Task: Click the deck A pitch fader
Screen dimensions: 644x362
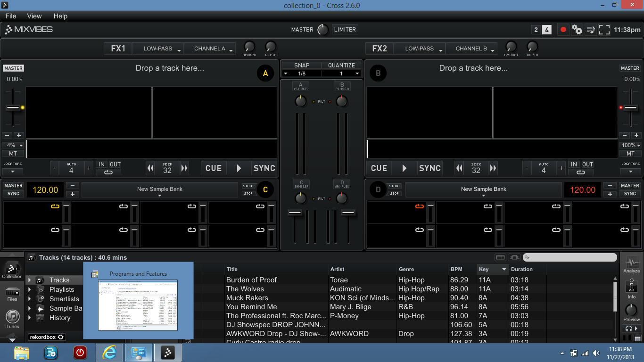Action: pyautogui.click(x=13, y=108)
